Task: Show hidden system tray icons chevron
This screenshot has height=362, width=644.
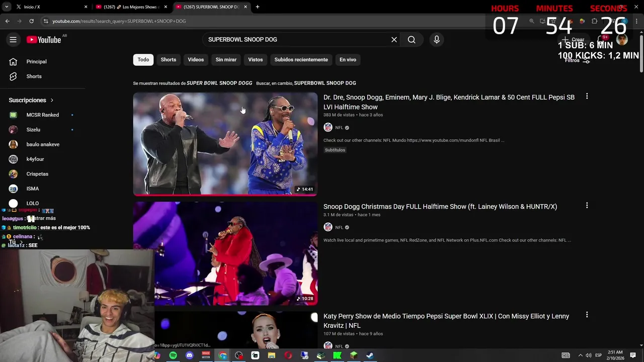Action: click(x=580, y=355)
